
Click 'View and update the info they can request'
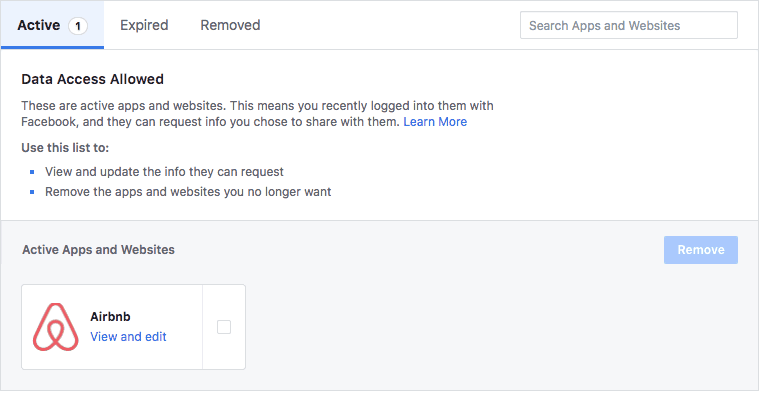(x=164, y=172)
